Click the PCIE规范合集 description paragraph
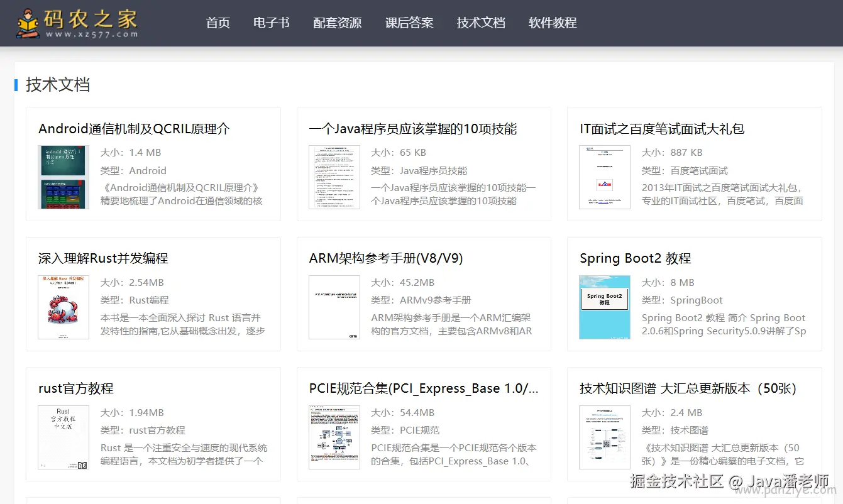843x504 pixels. point(454,454)
